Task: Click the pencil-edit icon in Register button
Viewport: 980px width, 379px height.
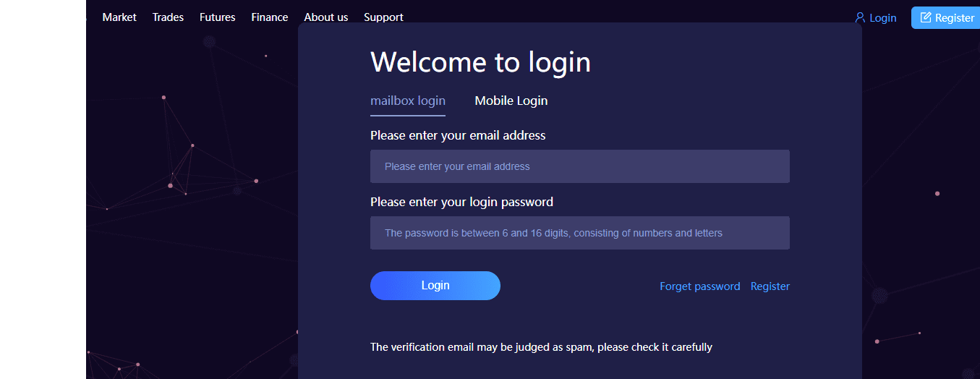Action: 926,17
